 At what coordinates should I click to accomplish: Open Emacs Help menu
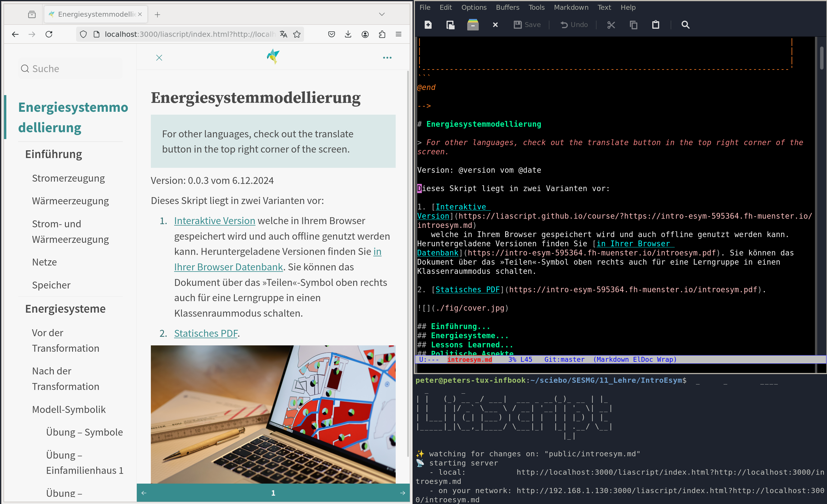coord(628,7)
